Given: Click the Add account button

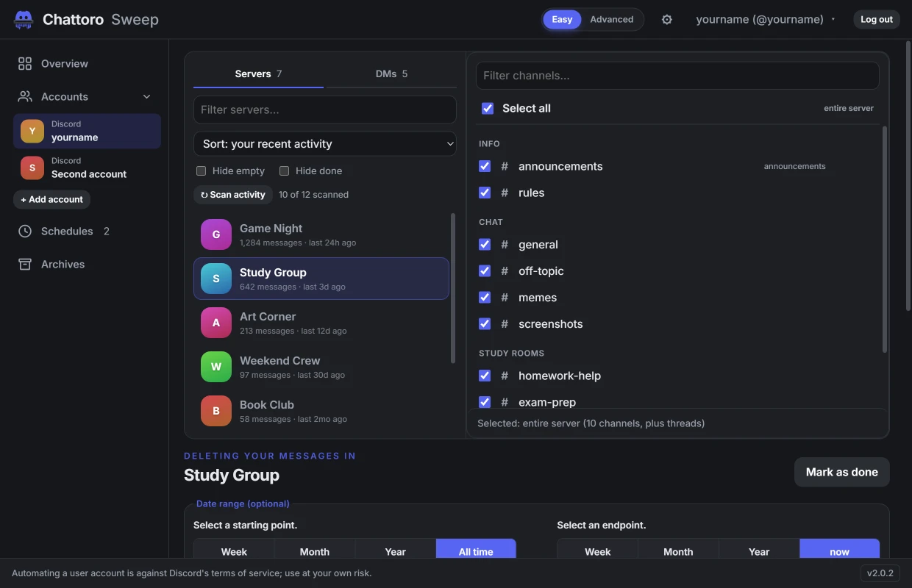Looking at the screenshot, I should click(x=51, y=200).
